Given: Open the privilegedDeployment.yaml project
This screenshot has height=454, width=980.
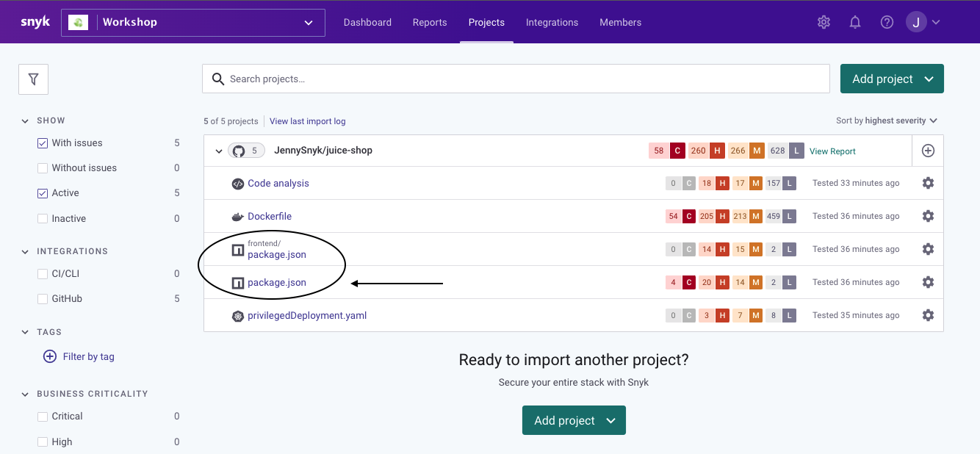Looking at the screenshot, I should 307,316.
